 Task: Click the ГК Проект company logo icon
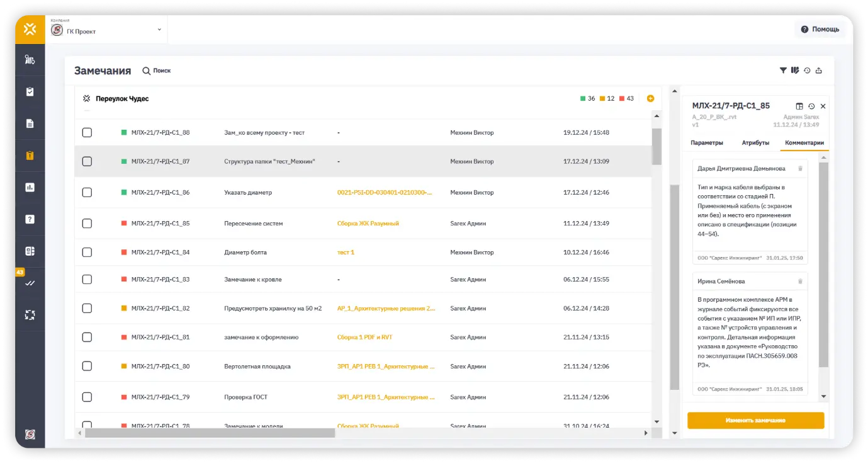pos(57,30)
